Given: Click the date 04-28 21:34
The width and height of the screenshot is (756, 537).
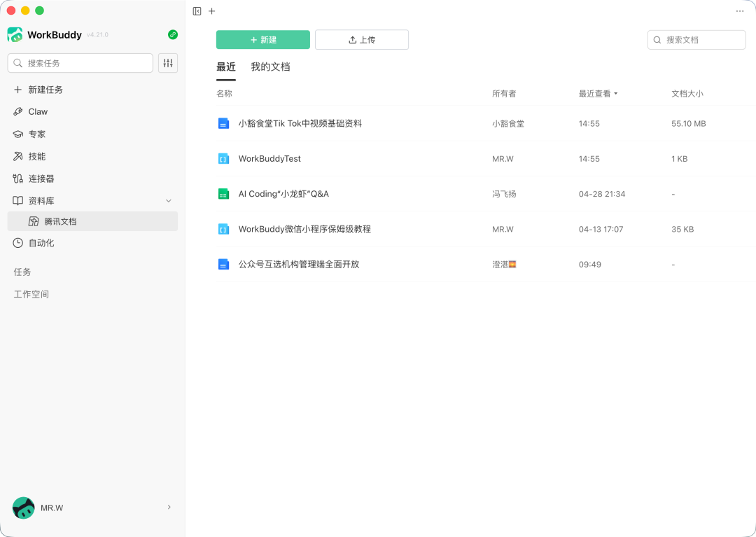Looking at the screenshot, I should (x=602, y=194).
